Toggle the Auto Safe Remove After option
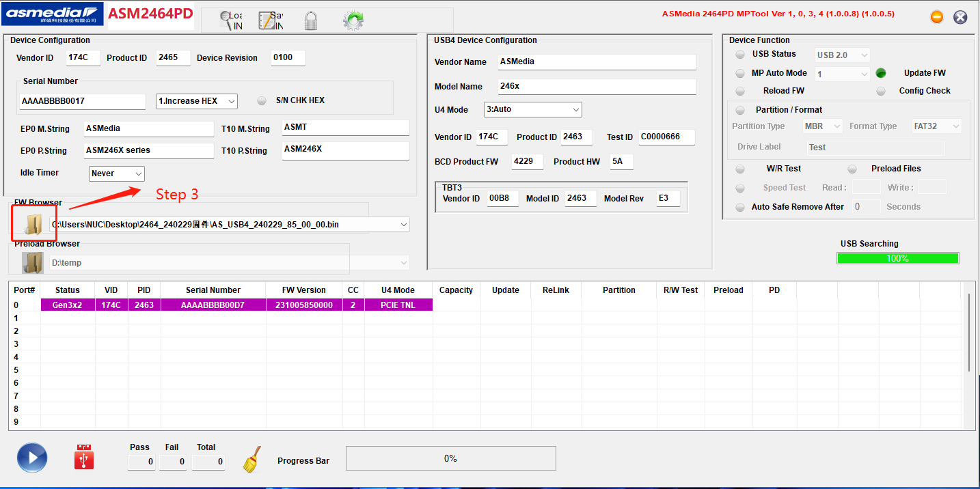Viewport: 980px width, 489px height. click(x=740, y=207)
